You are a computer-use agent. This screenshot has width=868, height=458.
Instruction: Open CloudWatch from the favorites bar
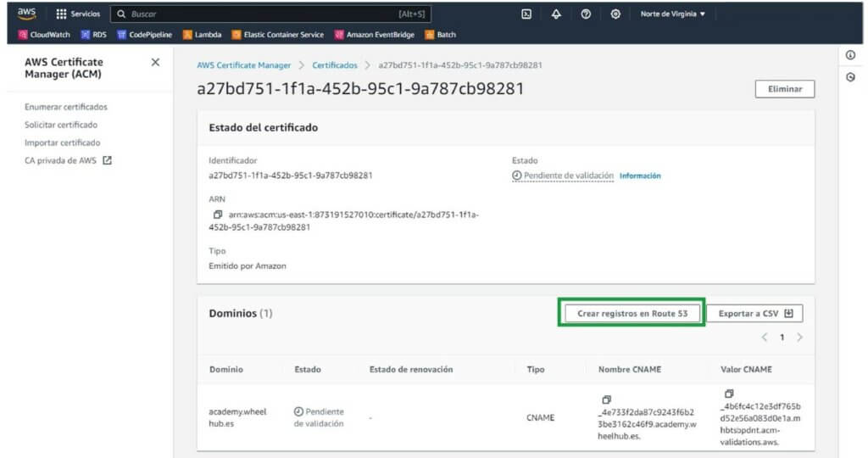(x=44, y=35)
